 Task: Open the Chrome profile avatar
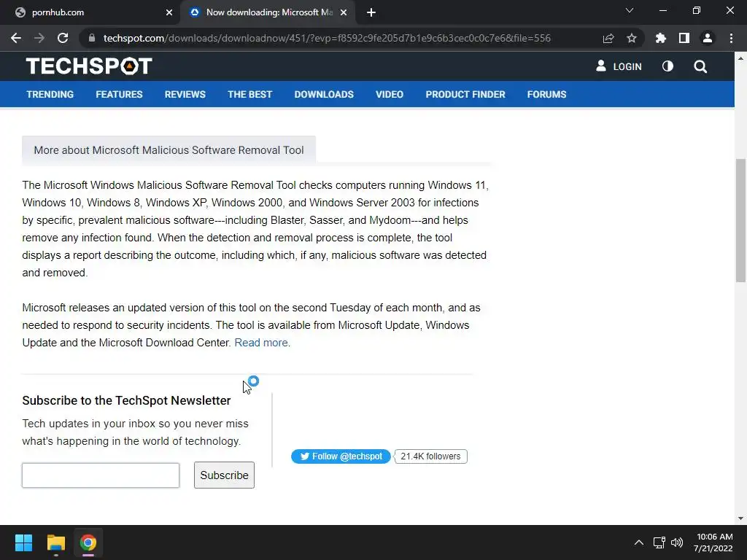point(708,38)
